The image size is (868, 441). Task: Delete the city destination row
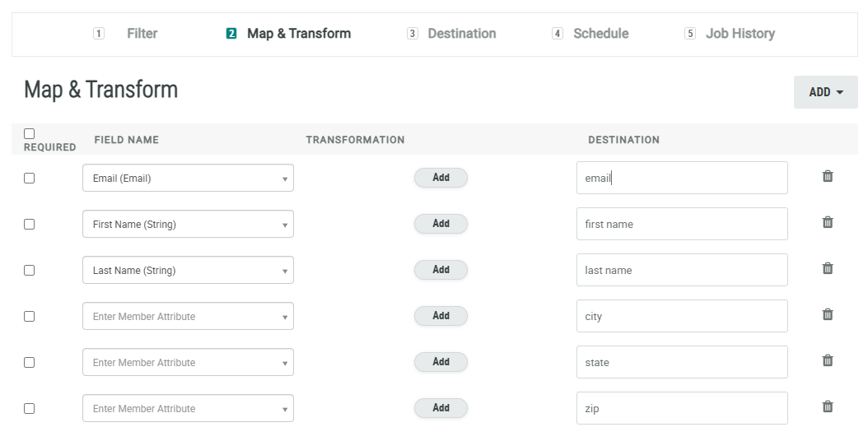828,314
